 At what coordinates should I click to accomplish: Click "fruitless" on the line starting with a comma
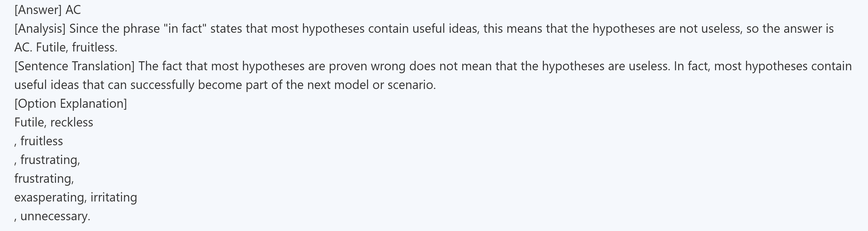[41, 141]
